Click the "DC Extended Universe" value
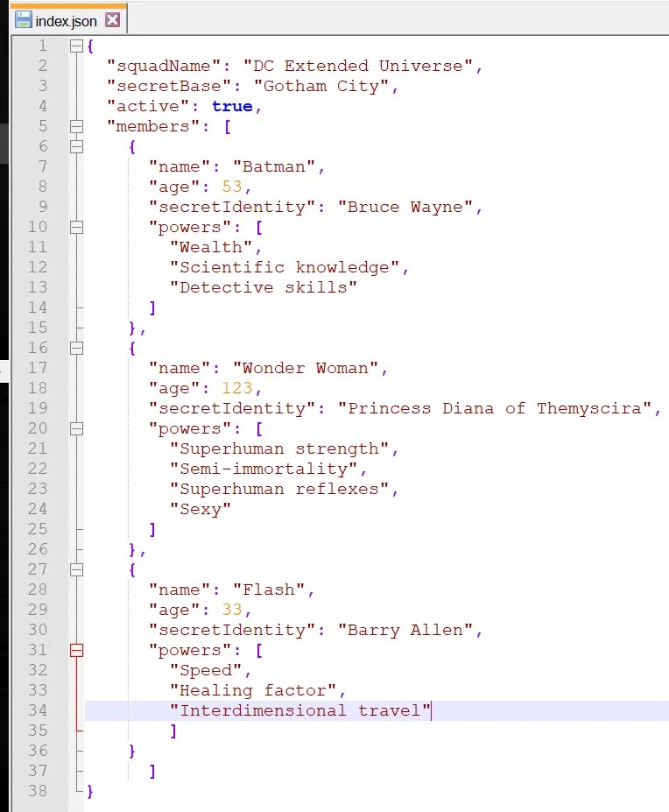 [358, 66]
